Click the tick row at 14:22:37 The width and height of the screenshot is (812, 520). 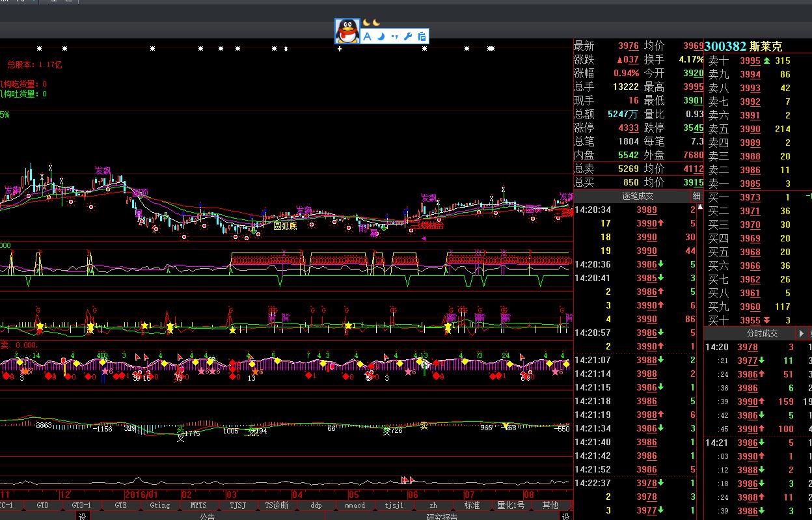pos(635,483)
